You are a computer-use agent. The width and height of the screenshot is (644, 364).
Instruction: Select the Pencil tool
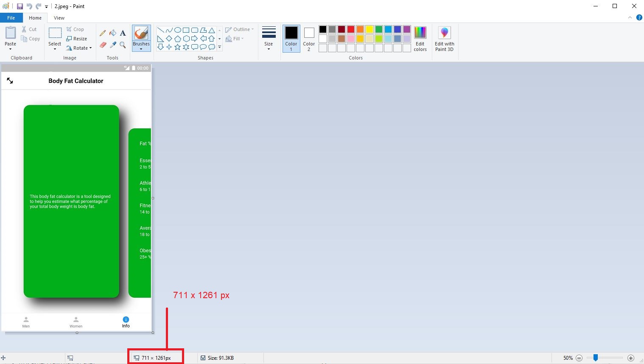(102, 33)
